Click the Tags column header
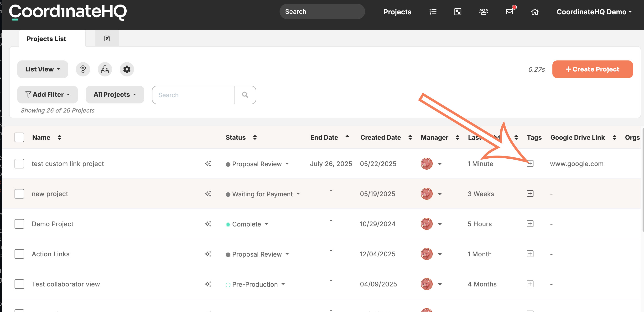Screen dimensions: 644x312 (x=534, y=137)
